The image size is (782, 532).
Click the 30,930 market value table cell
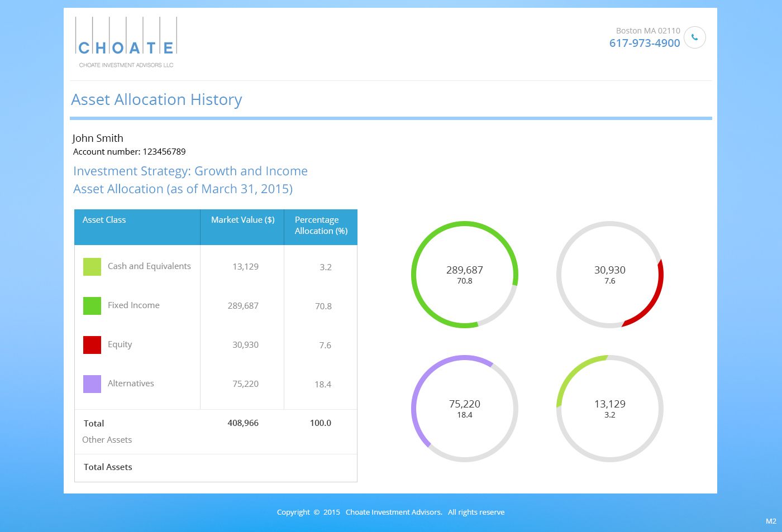pos(246,345)
